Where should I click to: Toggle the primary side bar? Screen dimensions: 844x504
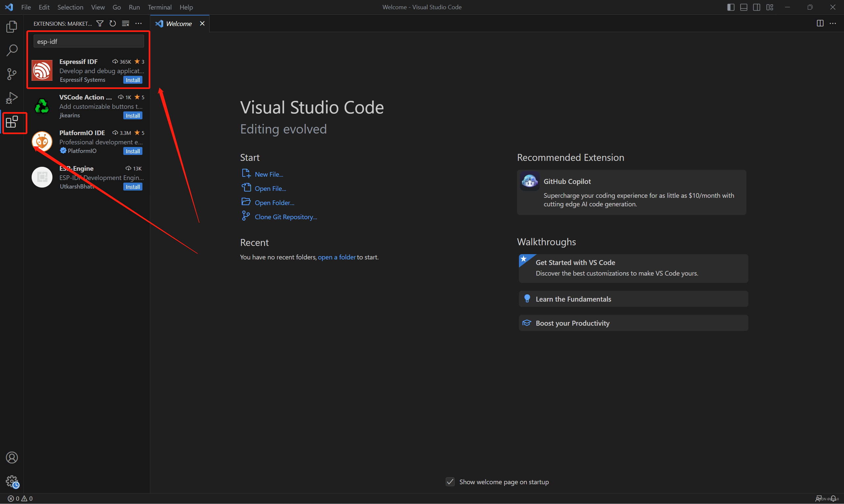click(x=731, y=7)
